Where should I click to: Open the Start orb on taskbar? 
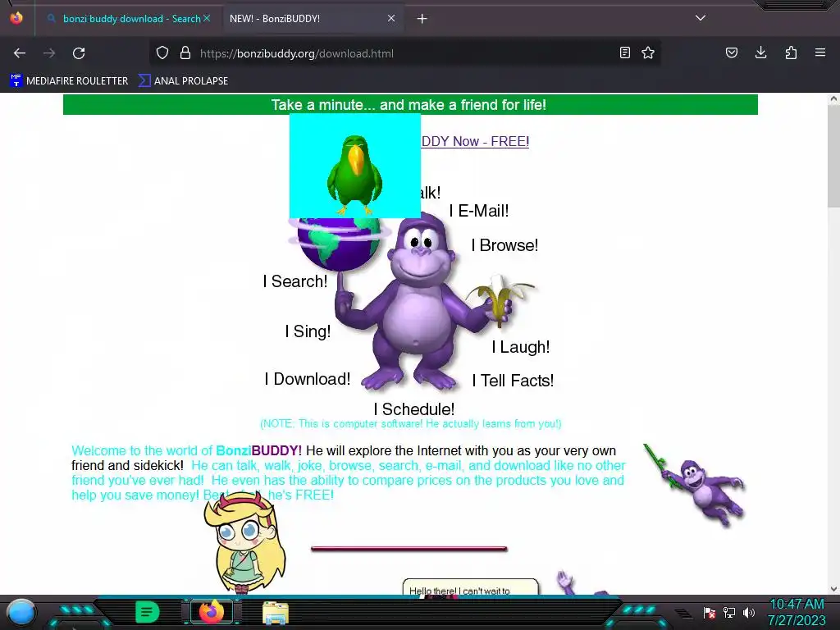pyautogui.click(x=21, y=612)
